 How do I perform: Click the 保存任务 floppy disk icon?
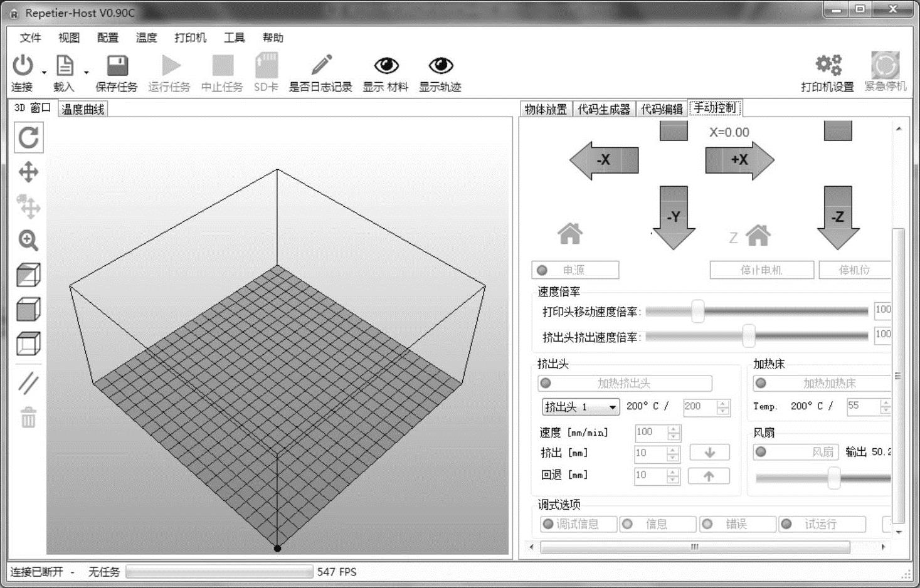tap(117, 66)
